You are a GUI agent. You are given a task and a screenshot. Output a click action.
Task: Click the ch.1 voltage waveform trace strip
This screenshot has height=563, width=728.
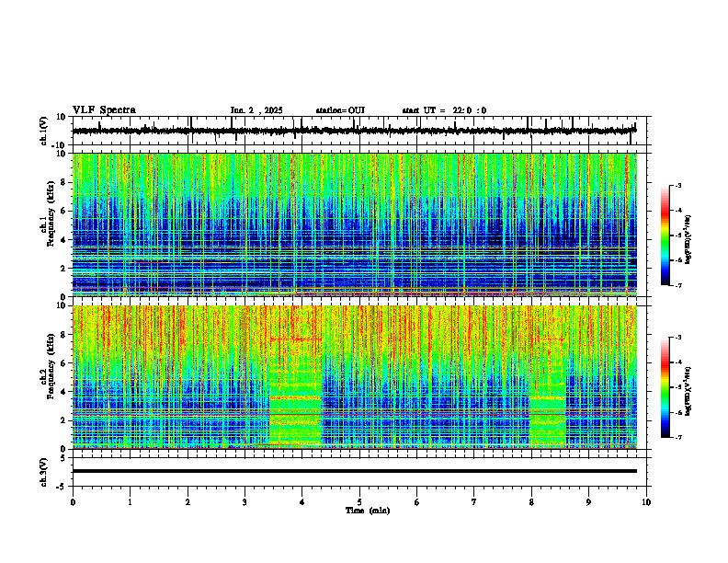click(x=354, y=131)
